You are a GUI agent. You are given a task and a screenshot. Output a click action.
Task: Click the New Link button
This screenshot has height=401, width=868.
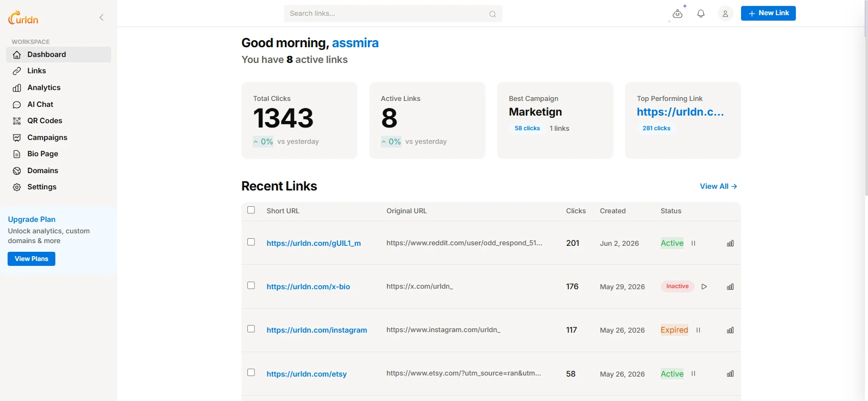[x=768, y=13]
